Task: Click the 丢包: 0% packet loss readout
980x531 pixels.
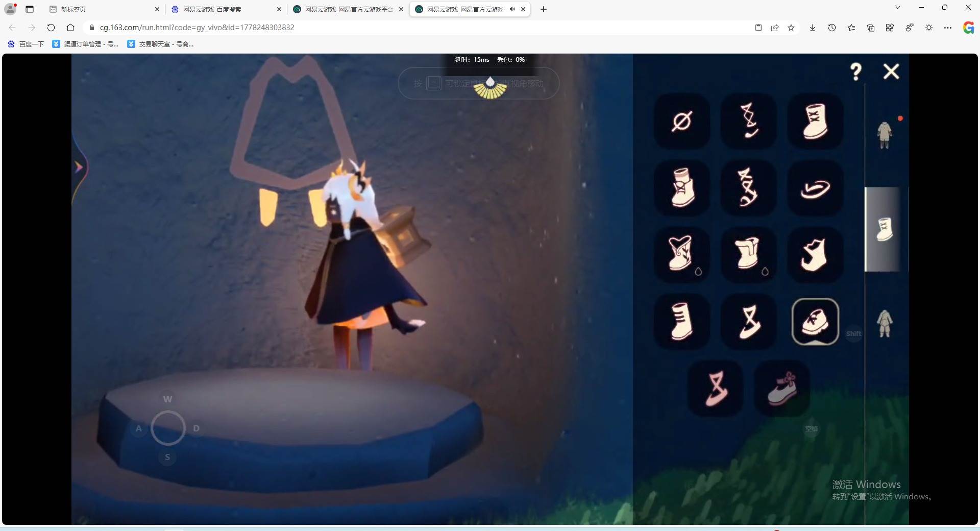Action: [x=511, y=60]
